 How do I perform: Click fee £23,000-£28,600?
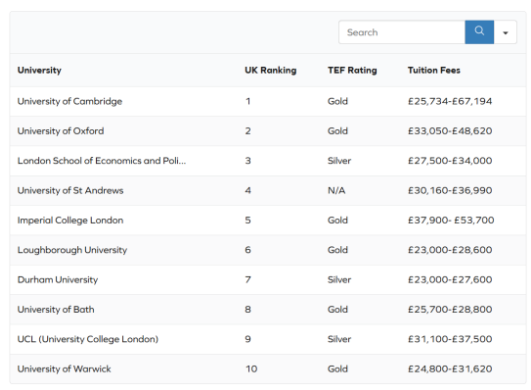(x=450, y=250)
